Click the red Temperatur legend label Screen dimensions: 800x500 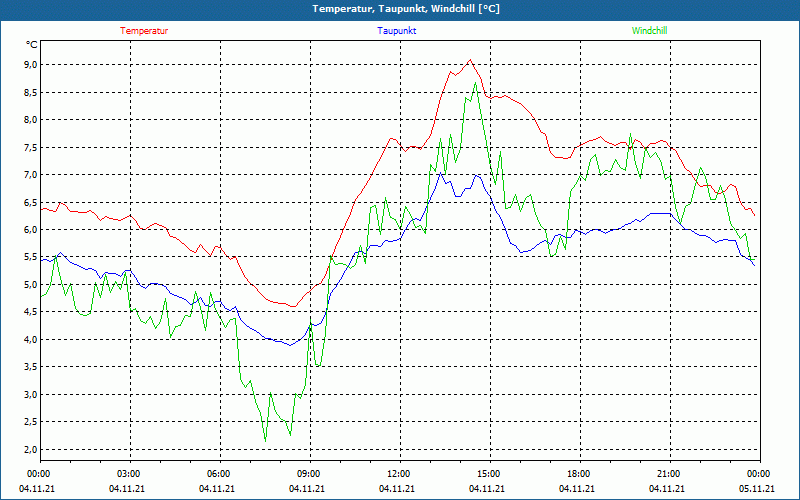(x=144, y=31)
